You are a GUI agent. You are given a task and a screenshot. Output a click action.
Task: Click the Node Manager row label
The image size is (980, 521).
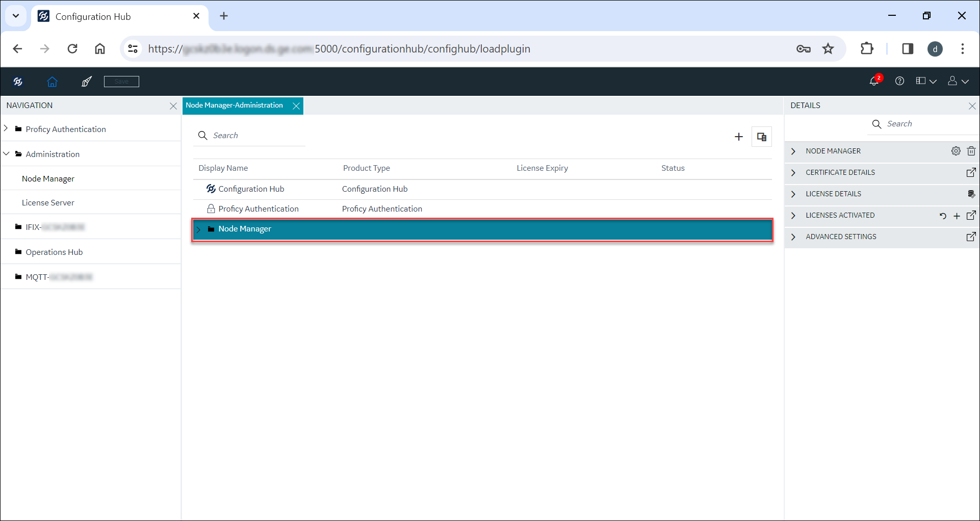click(245, 229)
